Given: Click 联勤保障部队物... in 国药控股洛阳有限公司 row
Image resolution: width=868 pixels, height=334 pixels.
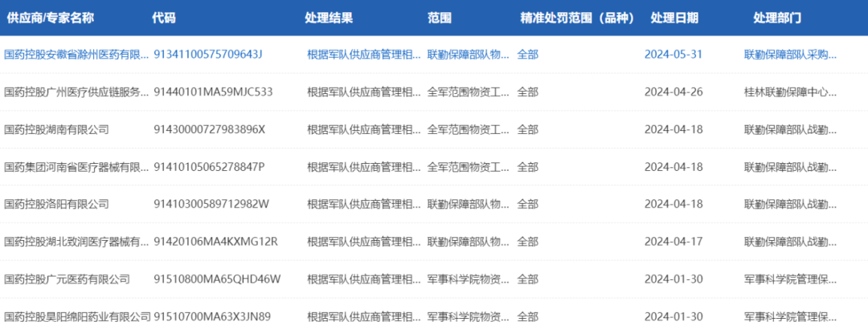Looking at the screenshot, I should 469,203.
